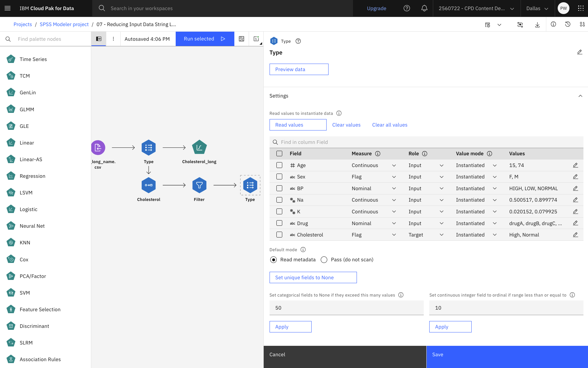588x368 pixels.
Task: Click the Type node help icon
Action: pyautogui.click(x=298, y=41)
